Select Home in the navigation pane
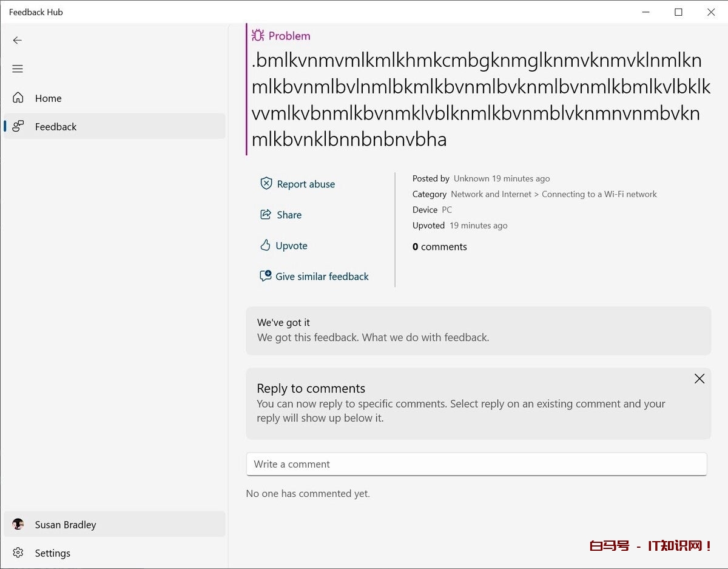 [49, 98]
